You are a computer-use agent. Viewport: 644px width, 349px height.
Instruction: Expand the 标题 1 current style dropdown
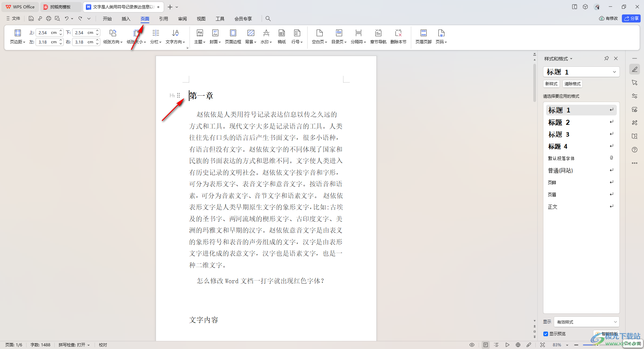pos(614,72)
